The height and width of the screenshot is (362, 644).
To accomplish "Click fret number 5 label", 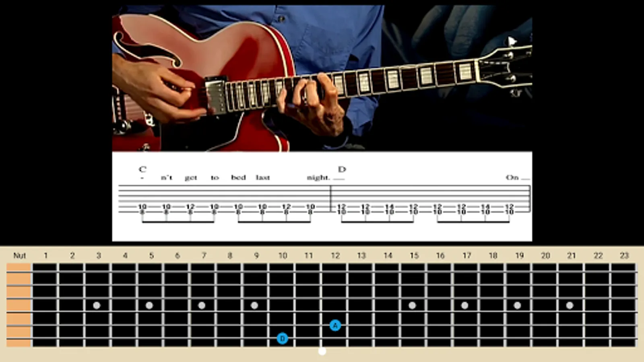I will [151, 255].
